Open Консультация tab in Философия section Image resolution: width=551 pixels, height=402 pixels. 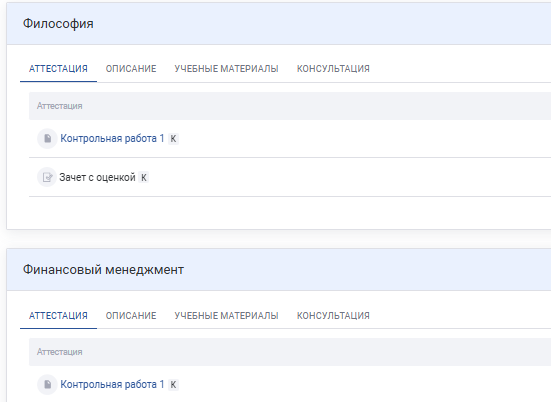(x=333, y=69)
